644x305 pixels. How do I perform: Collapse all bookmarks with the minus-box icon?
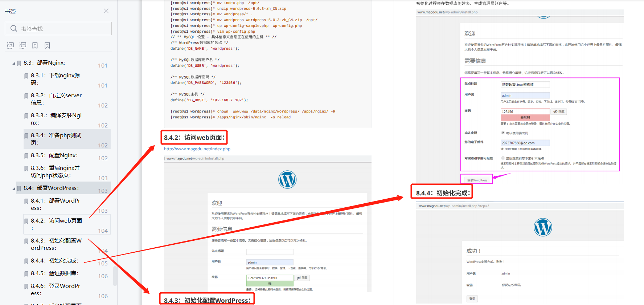pyautogui.click(x=23, y=45)
